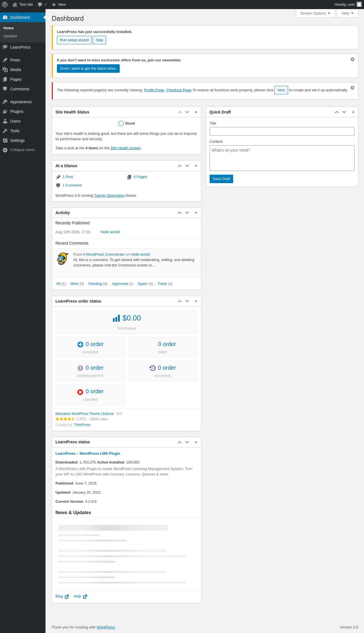
Task: Click the Settings sliders icon in sidebar
Action: [5, 140]
